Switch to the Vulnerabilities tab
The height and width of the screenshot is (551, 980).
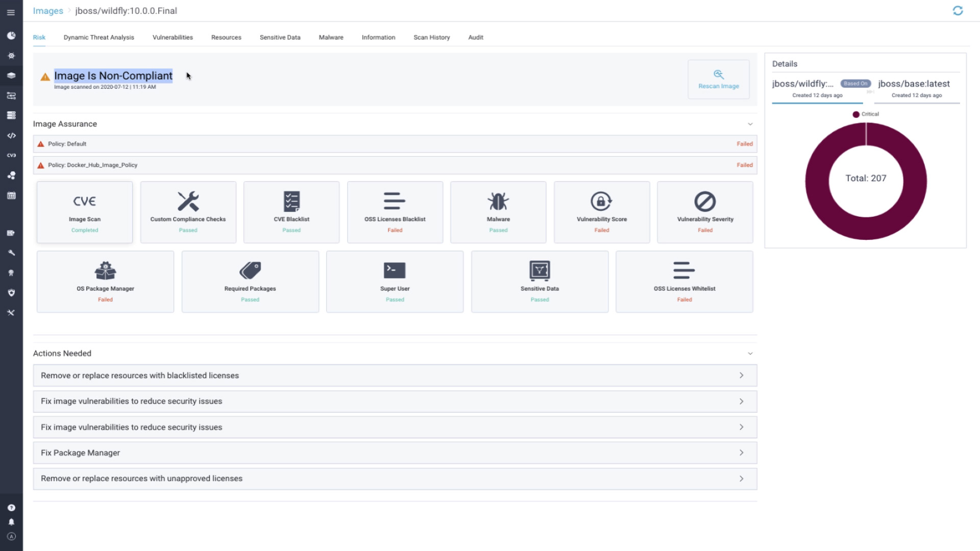[173, 37]
